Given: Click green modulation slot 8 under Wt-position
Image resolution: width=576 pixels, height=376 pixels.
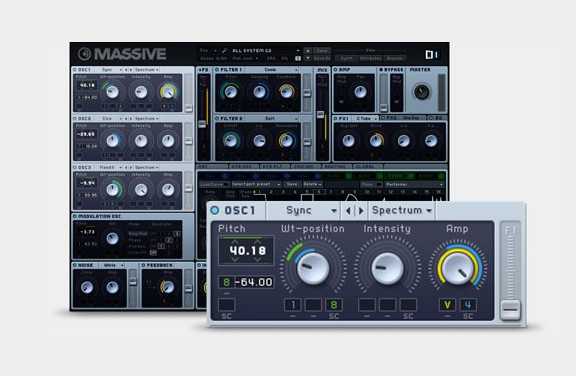Looking at the screenshot, I should [x=334, y=305].
